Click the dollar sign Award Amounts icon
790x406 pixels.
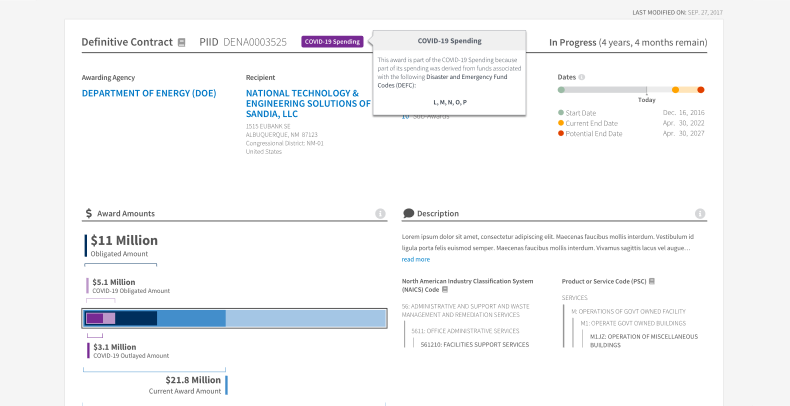89,214
